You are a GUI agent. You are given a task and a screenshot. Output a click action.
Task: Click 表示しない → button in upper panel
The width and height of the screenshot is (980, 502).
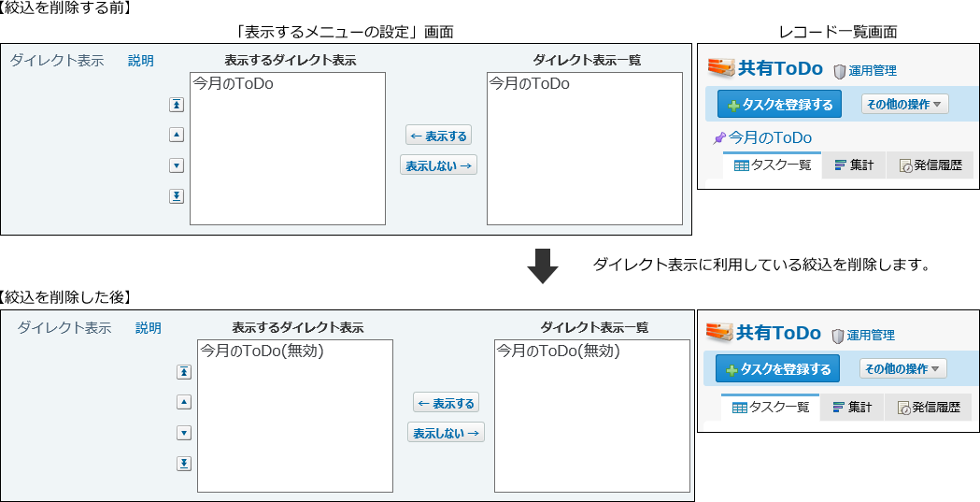(438, 165)
